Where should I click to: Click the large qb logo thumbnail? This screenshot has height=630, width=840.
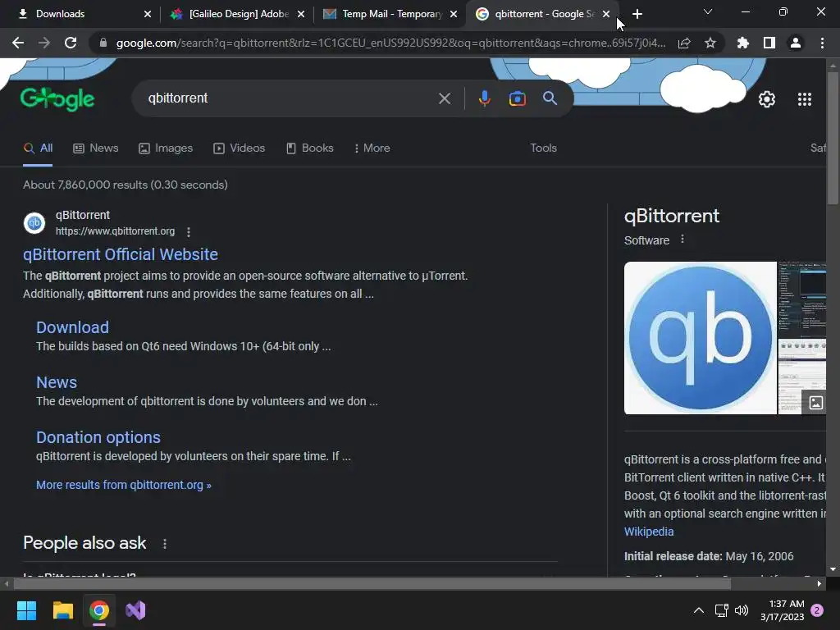pos(701,338)
